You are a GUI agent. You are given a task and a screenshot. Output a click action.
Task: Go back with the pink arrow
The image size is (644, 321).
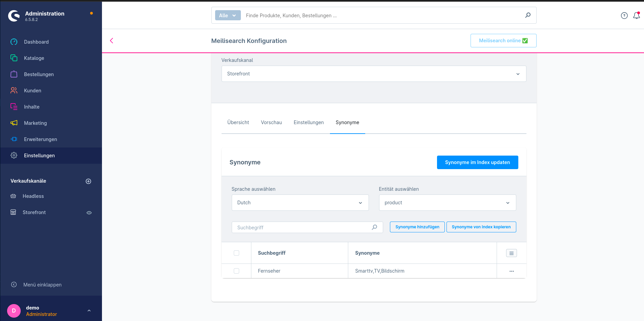click(x=111, y=41)
